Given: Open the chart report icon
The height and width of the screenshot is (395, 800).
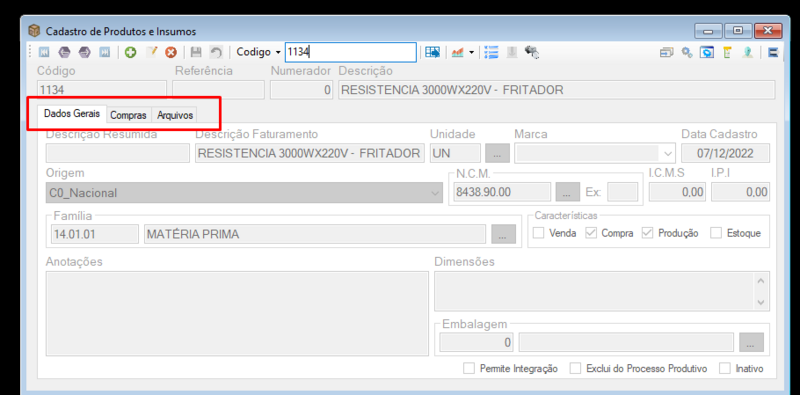Looking at the screenshot, I should [458, 52].
